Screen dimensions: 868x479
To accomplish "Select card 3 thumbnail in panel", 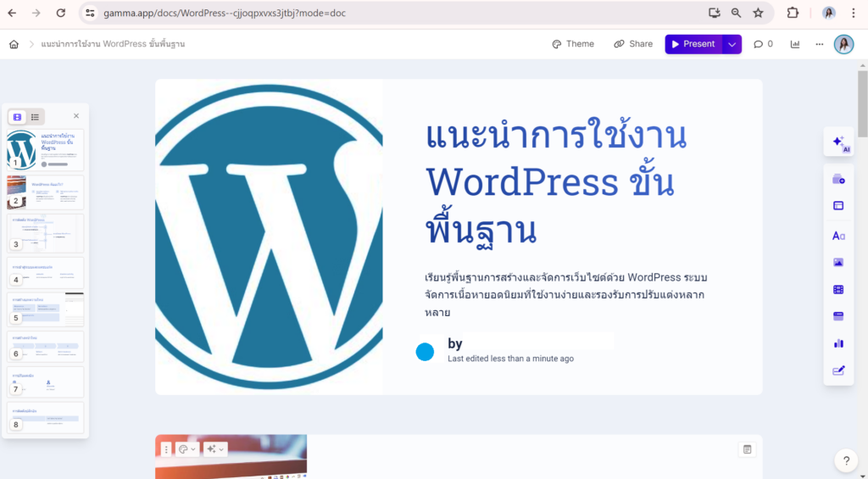I will tap(46, 234).
